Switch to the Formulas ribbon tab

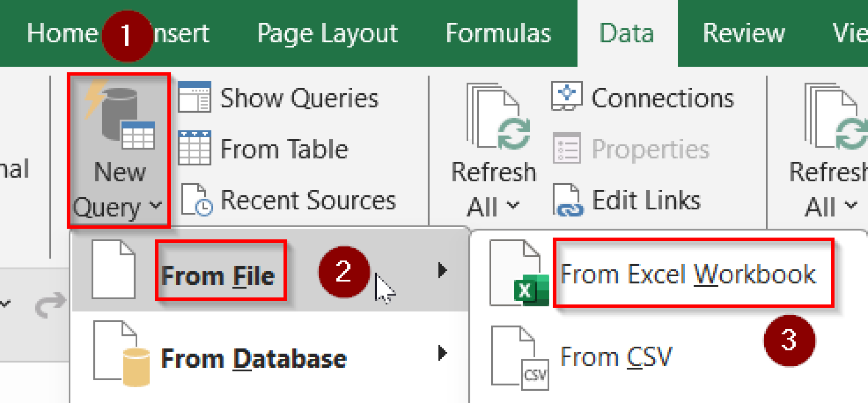tap(498, 33)
